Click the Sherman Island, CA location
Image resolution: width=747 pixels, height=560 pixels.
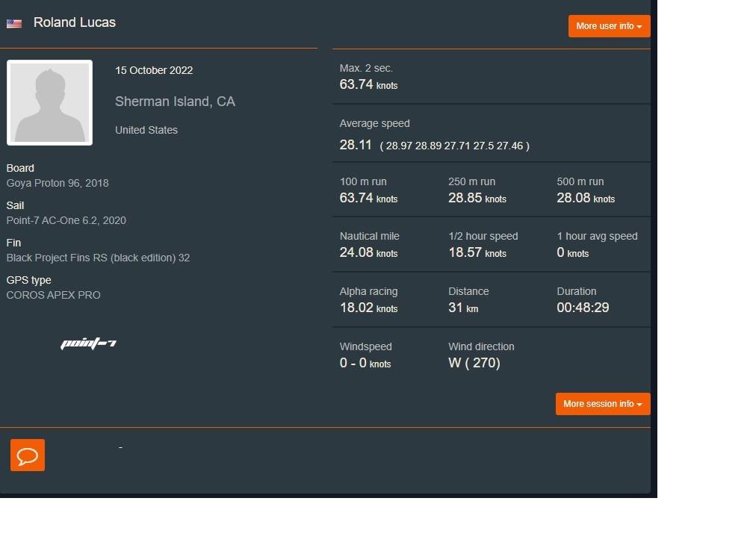[x=175, y=102]
